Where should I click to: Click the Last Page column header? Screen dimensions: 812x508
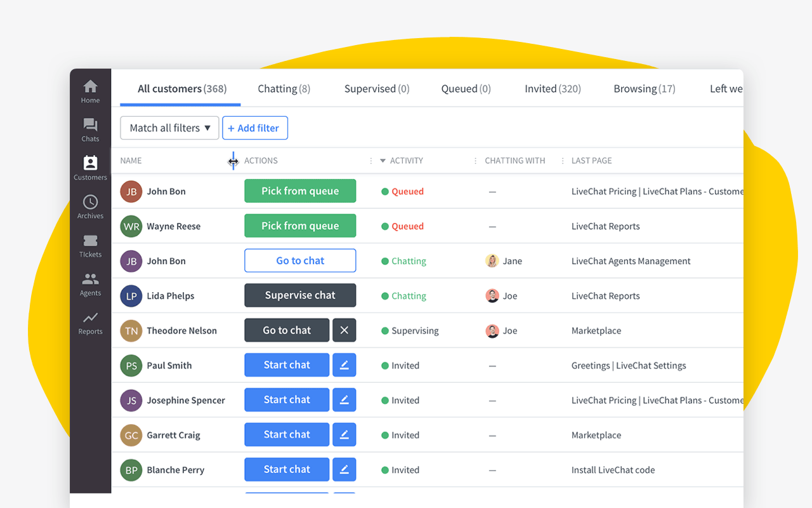591,161
